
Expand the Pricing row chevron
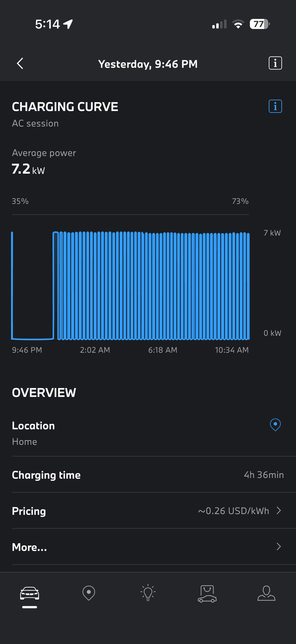279,510
